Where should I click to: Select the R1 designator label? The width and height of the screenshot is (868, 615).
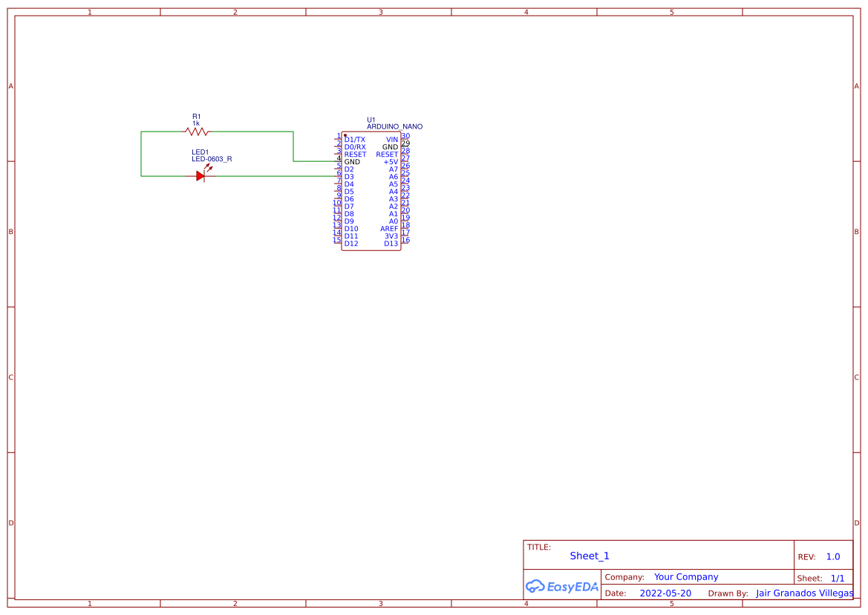(197, 117)
